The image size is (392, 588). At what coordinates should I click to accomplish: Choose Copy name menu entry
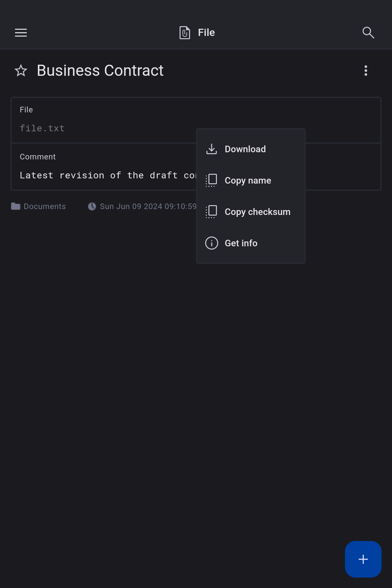click(x=248, y=181)
